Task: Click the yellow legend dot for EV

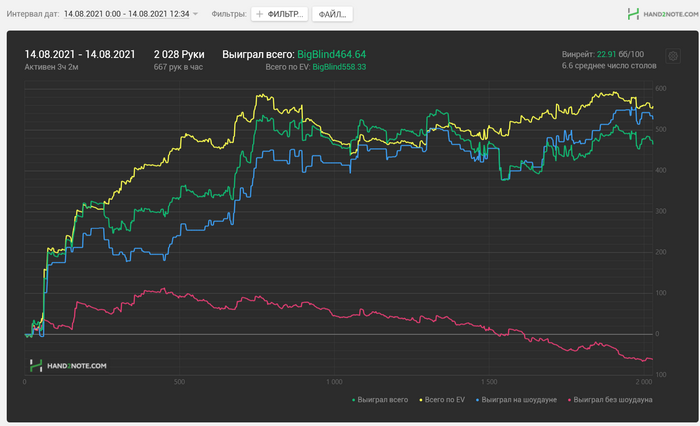Action: 421,400
